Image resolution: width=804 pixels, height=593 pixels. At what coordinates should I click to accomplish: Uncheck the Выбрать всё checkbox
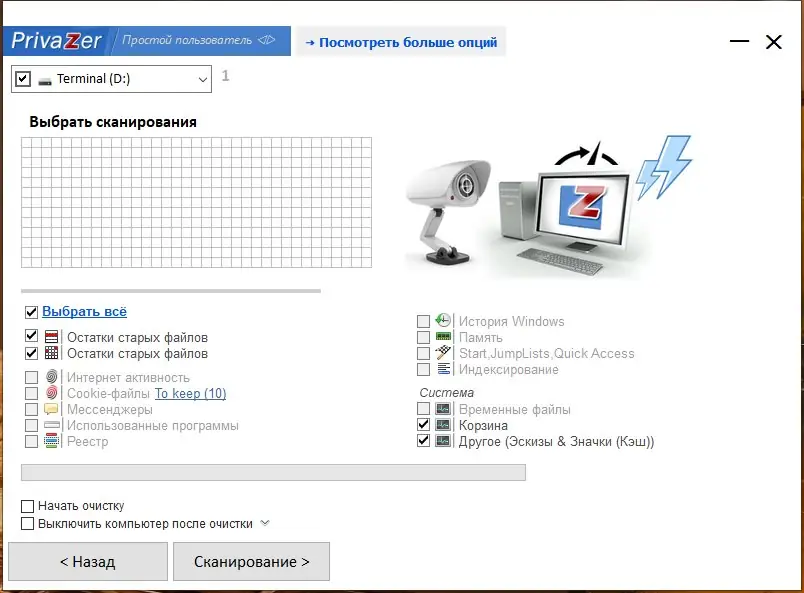tap(31, 312)
